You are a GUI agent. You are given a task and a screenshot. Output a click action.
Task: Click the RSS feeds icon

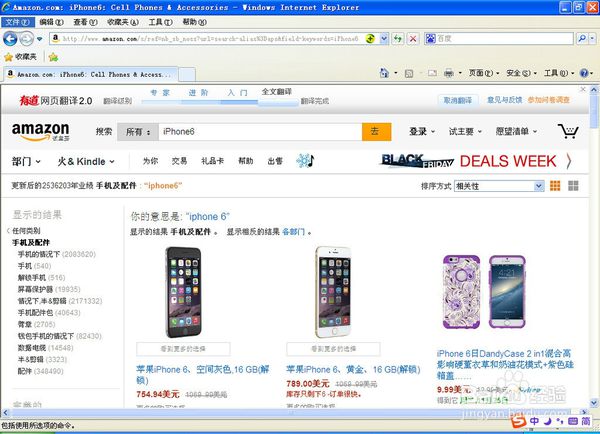pyautogui.click(x=409, y=73)
